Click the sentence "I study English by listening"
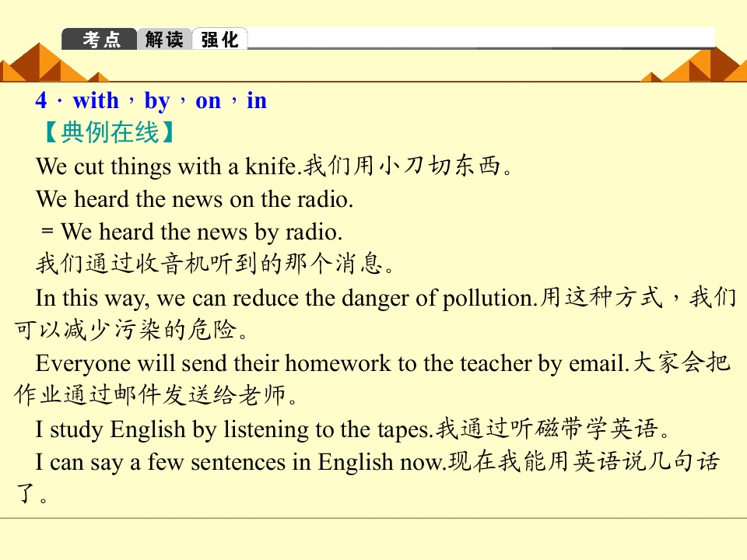 [233, 429]
